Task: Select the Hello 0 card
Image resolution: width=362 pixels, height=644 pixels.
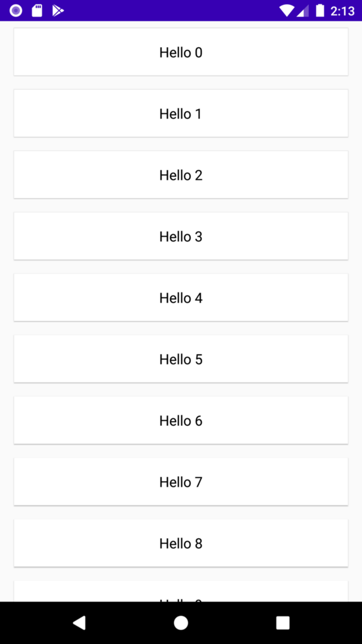Action: click(x=181, y=52)
